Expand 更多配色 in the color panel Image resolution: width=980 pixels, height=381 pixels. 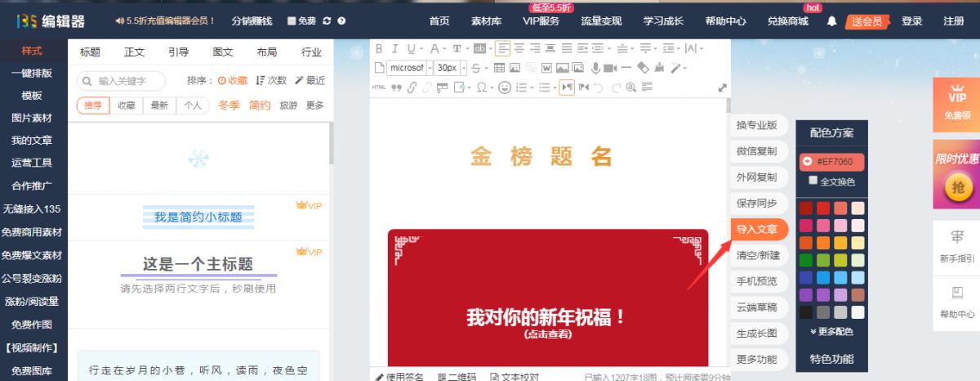[831, 332]
